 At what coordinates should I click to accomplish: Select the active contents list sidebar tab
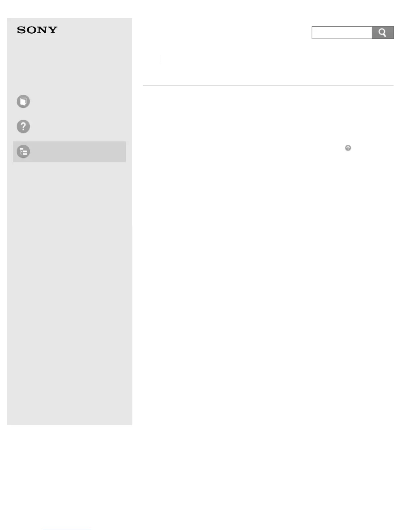click(70, 152)
